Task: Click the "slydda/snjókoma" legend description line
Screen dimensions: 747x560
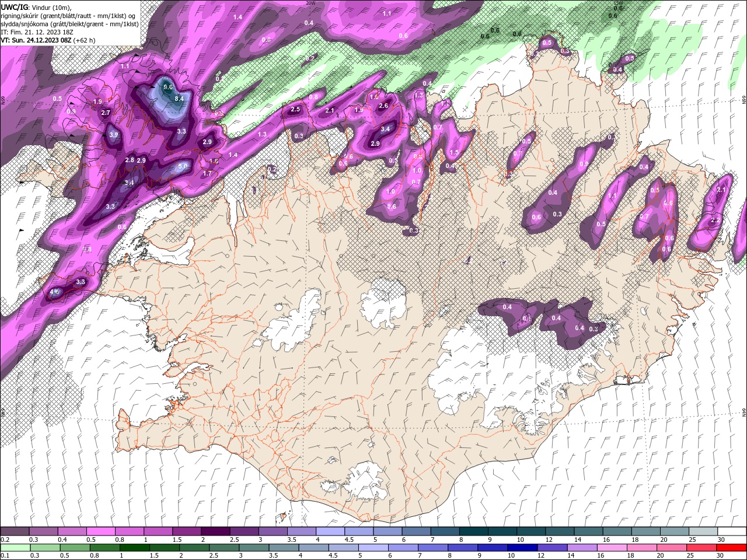Action: [x=69, y=24]
